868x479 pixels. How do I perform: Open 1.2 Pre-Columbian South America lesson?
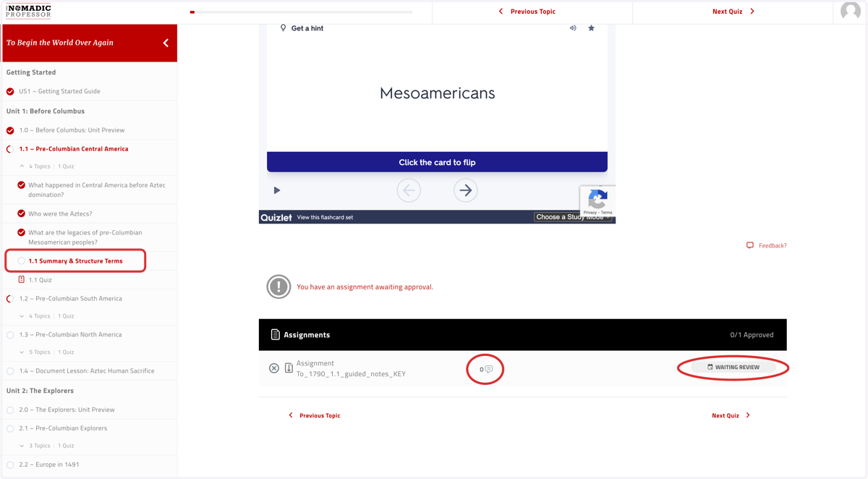[70, 298]
